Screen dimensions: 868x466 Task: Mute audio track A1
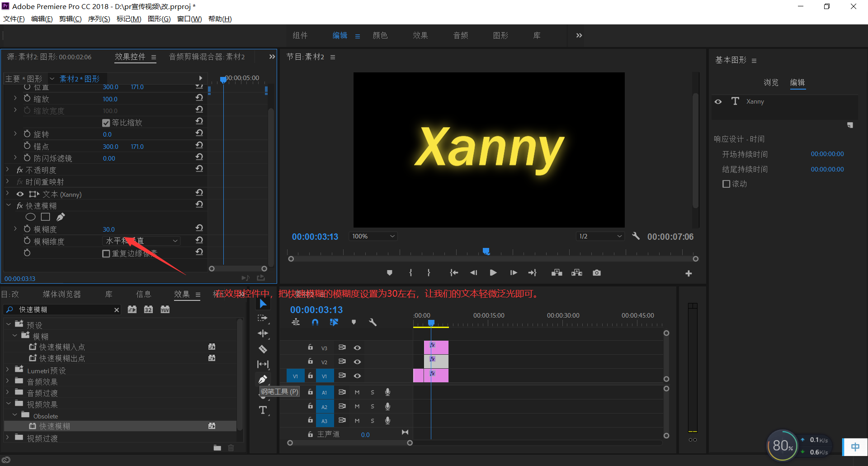coord(357,392)
